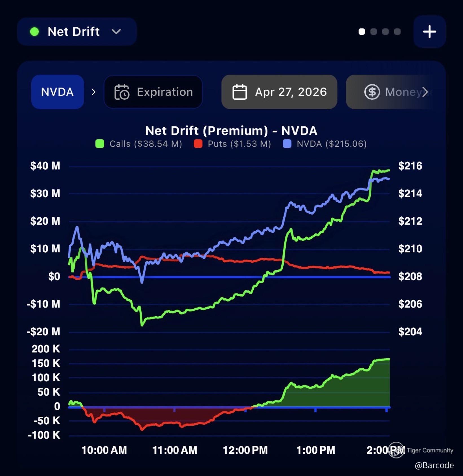The width and height of the screenshot is (463, 476).
Task: Click the calendar-clock icon on Expiration
Action: tap(122, 92)
